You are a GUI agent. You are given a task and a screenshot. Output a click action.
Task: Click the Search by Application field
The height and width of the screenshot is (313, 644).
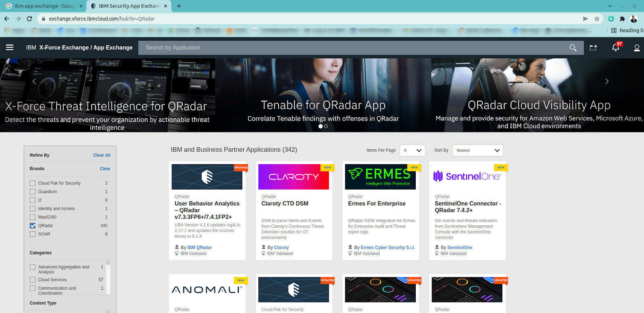point(354,47)
